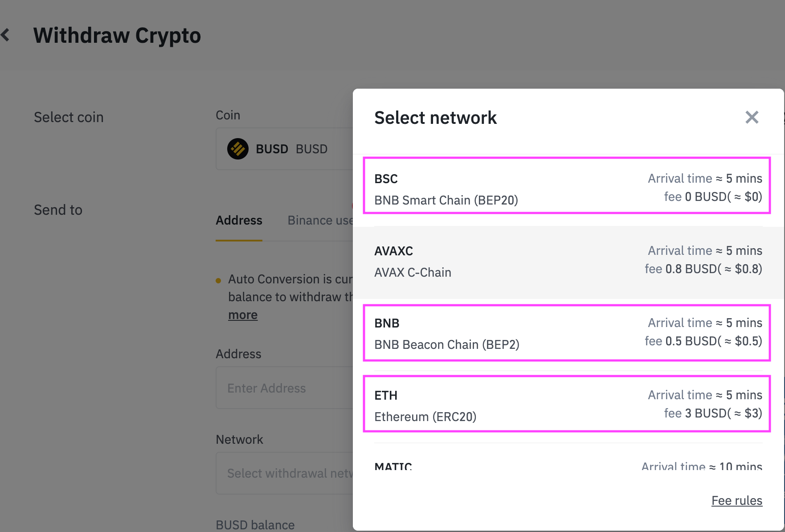The height and width of the screenshot is (532, 785).
Task: Click the back arrow beside Withdraw Crypto
Action: [6, 35]
